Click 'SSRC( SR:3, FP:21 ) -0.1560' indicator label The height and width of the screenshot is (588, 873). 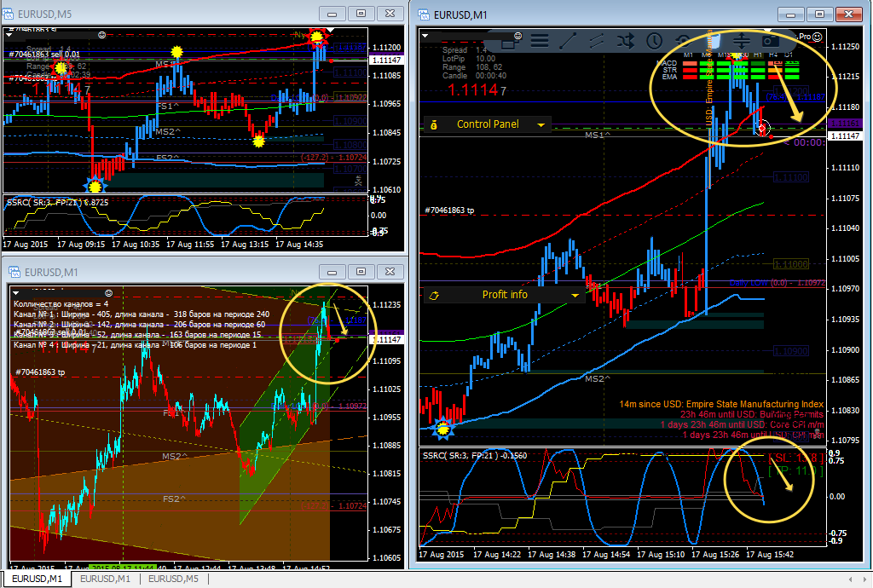(x=475, y=456)
